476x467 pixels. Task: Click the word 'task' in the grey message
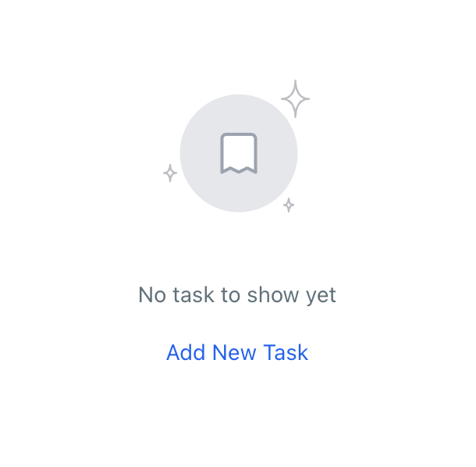194,294
